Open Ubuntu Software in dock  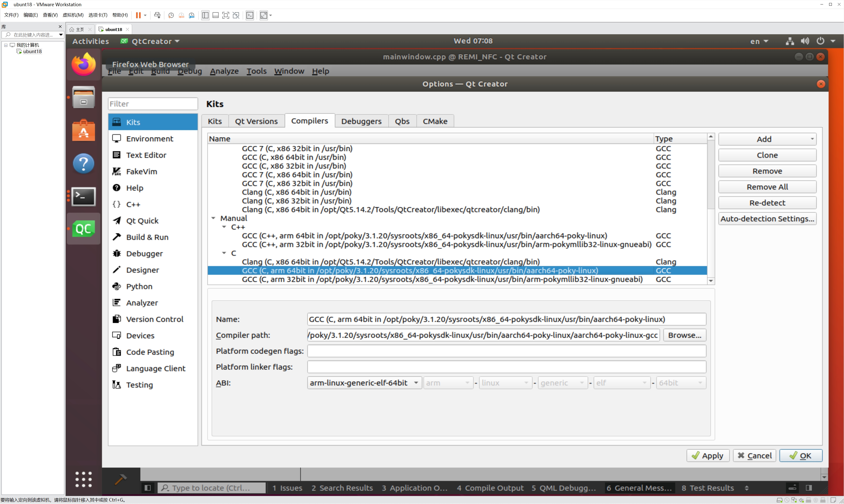84,130
